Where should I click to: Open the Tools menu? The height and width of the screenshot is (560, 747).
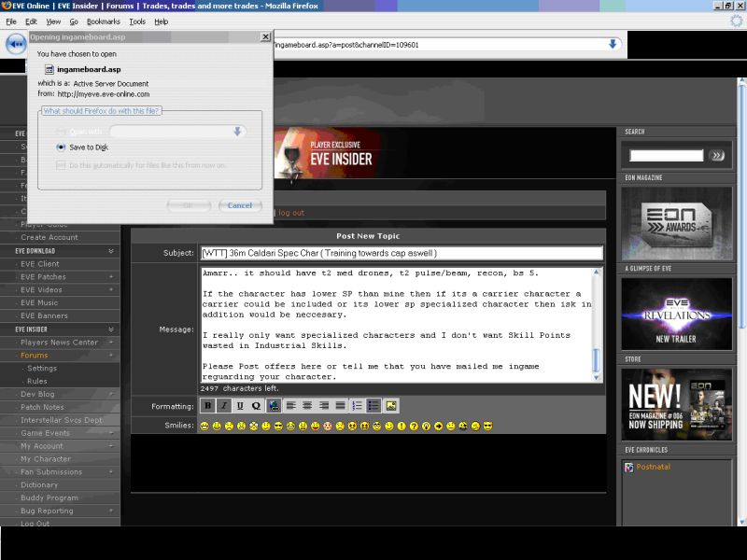click(x=137, y=21)
